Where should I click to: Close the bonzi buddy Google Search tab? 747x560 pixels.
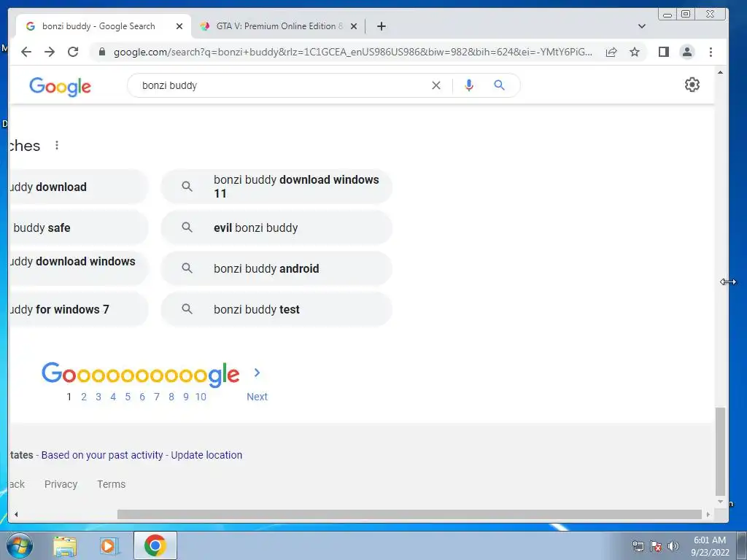pyautogui.click(x=179, y=26)
